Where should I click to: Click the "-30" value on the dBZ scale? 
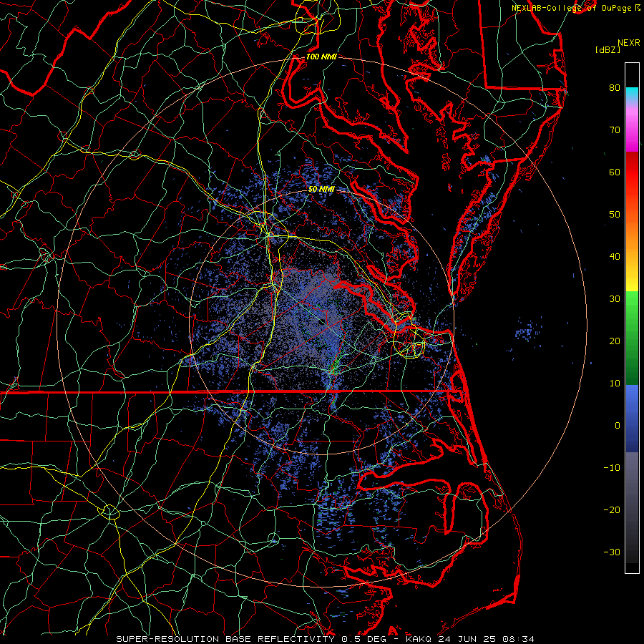(x=612, y=552)
